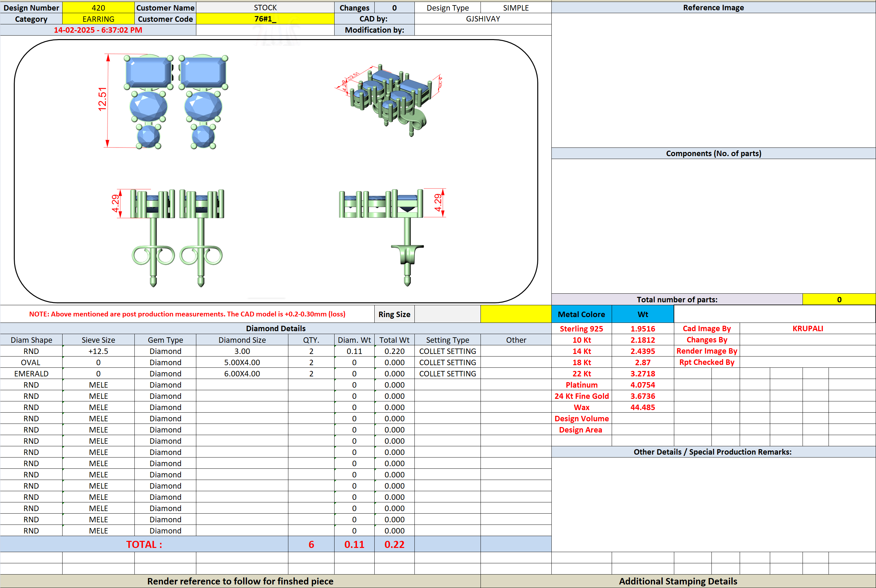Select the OVAL diamond shape cell
This screenshot has width=876, height=588.
coord(31,362)
